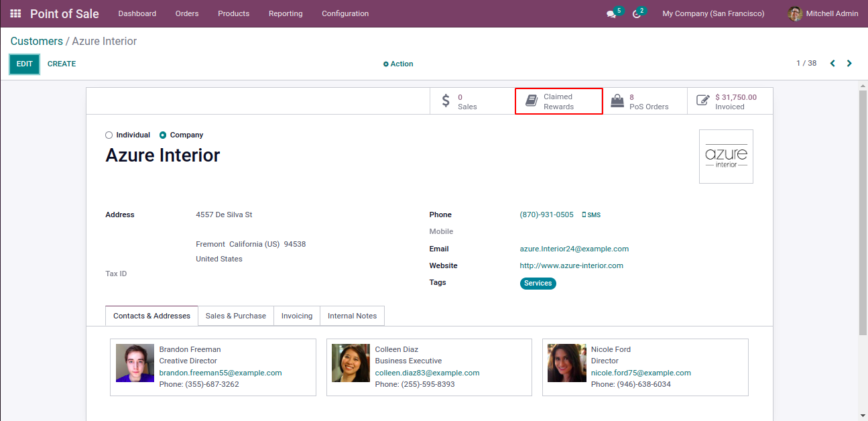Switch to the Sales & Purchase tab

[x=236, y=316]
